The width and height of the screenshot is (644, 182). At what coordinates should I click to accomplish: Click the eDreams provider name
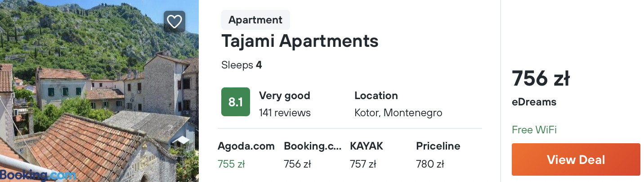click(x=534, y=102)
